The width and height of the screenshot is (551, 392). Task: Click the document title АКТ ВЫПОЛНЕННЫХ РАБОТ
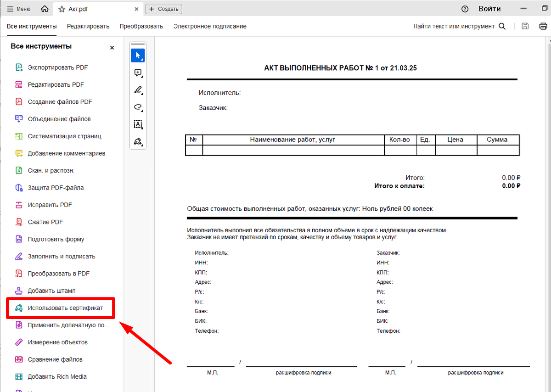coord(340,68)
